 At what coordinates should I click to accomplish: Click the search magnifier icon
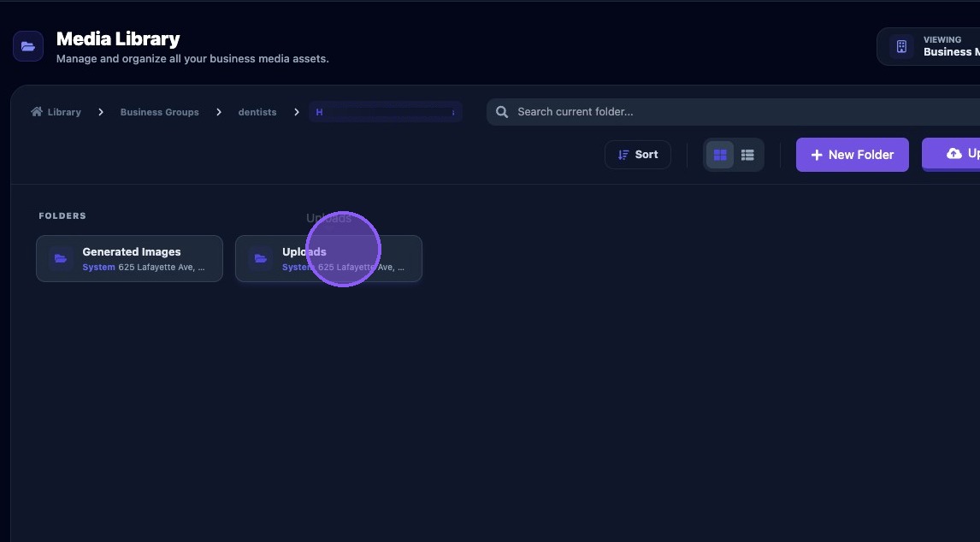tap(502, 112)
